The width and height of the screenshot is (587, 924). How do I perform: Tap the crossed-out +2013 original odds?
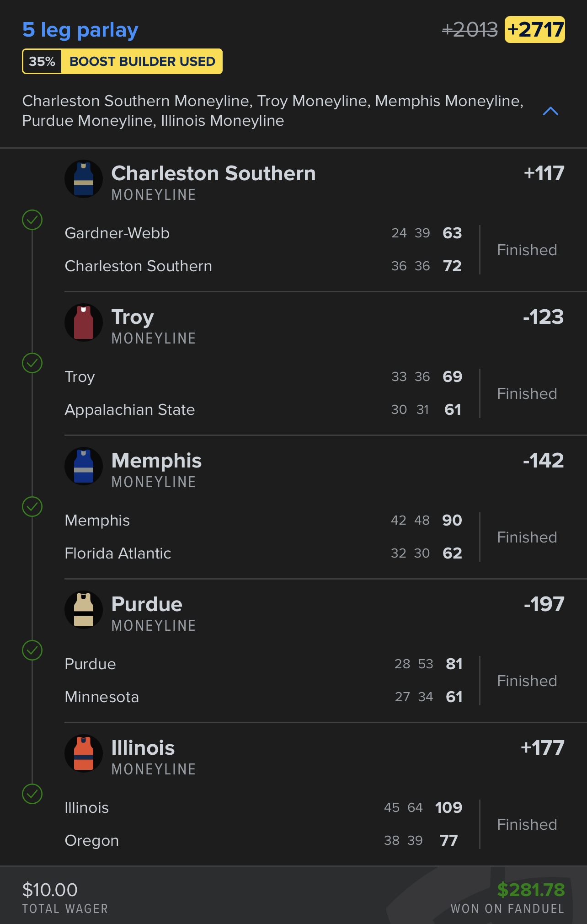(470, 30)
